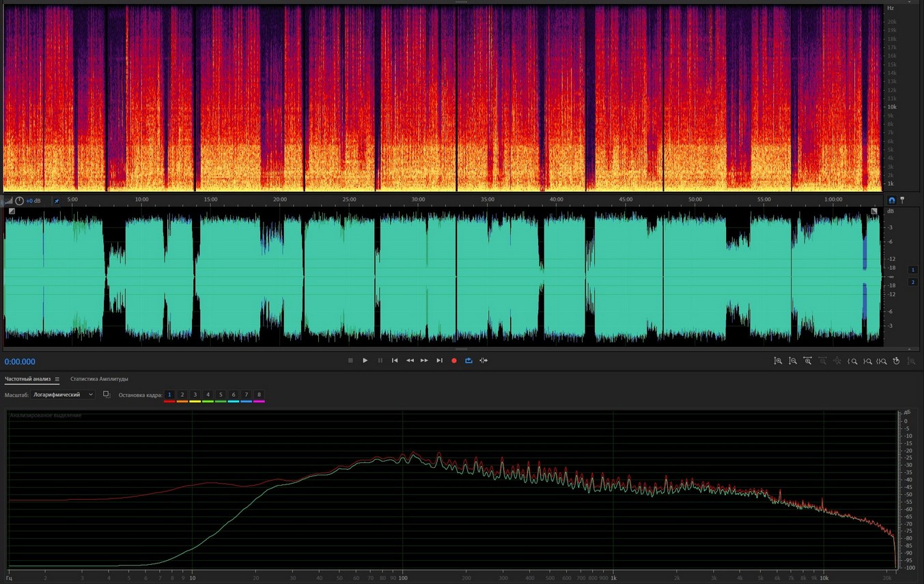Screen dimensions: 924x584
Task: Toggle loop playback icon
Action: 468,361
